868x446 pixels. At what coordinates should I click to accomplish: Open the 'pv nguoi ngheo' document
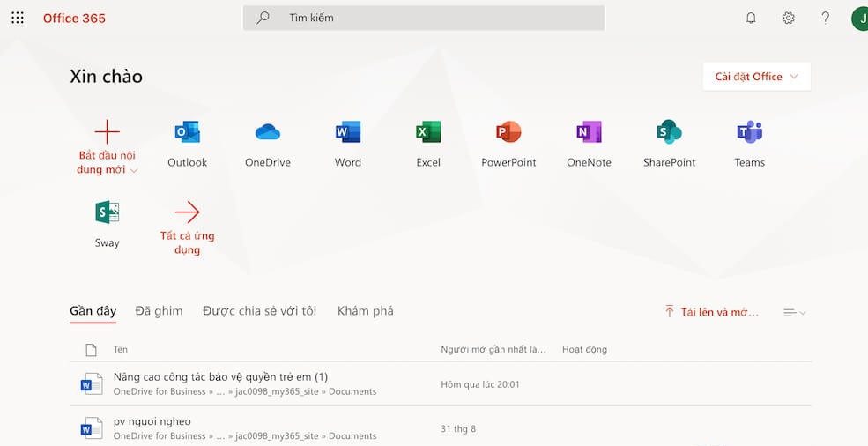coord(152,421)
